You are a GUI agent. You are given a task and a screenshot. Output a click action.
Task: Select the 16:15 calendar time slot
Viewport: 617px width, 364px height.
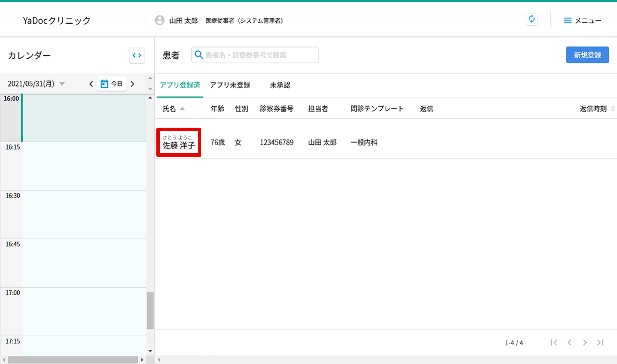pos(84,166)
